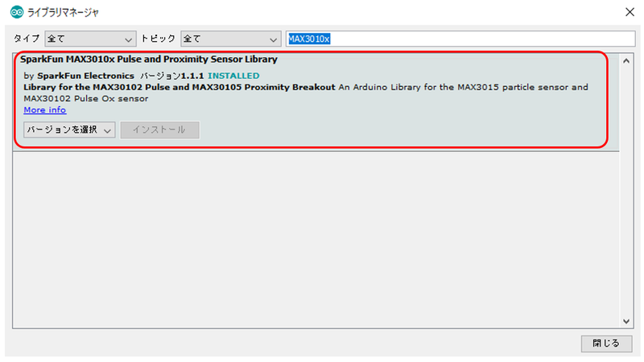Click the INSTALLED status label
This screenshot has height=362, width=644.
coord(233,76)
